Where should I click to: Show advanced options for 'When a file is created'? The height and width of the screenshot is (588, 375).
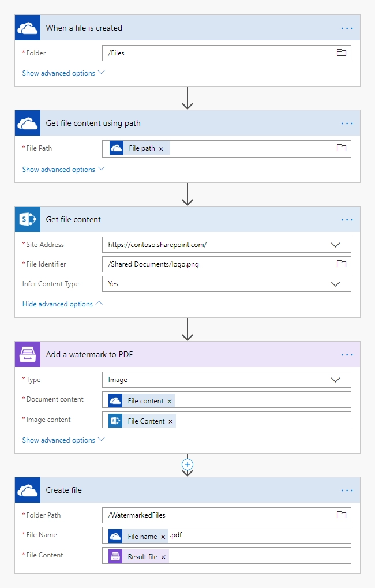(x=63, y=73)
